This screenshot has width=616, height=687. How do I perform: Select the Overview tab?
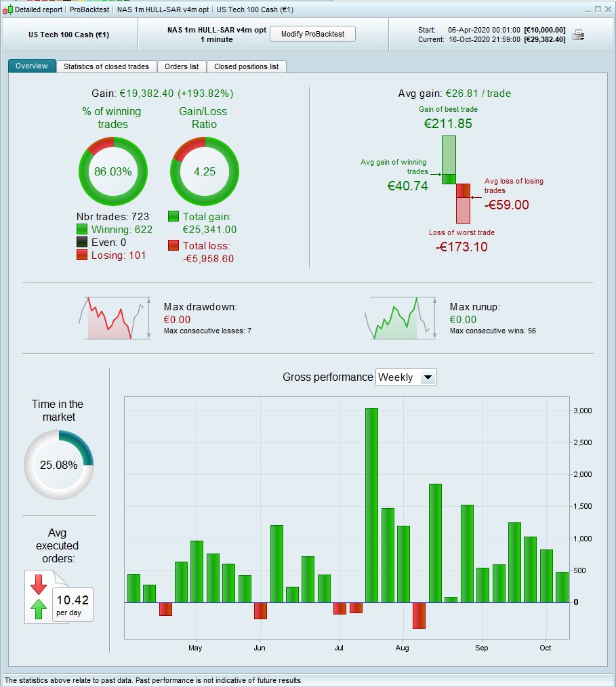tap(32, 66)
